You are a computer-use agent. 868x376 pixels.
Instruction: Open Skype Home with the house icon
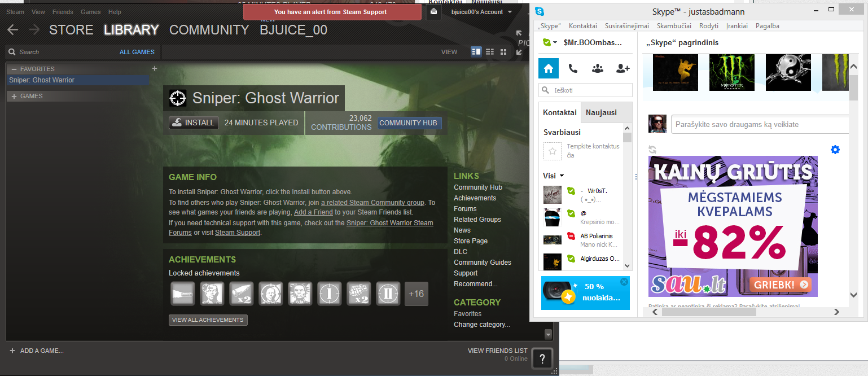tap(549, 68)
